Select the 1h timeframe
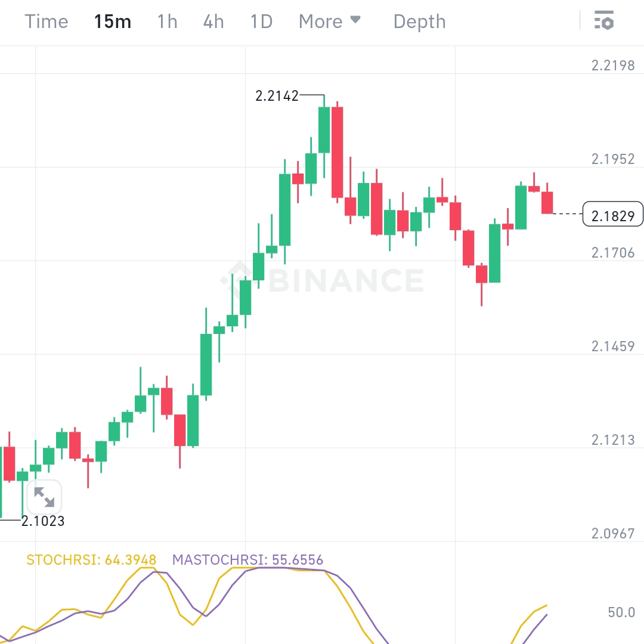644x644 pixels. (166, 21)
